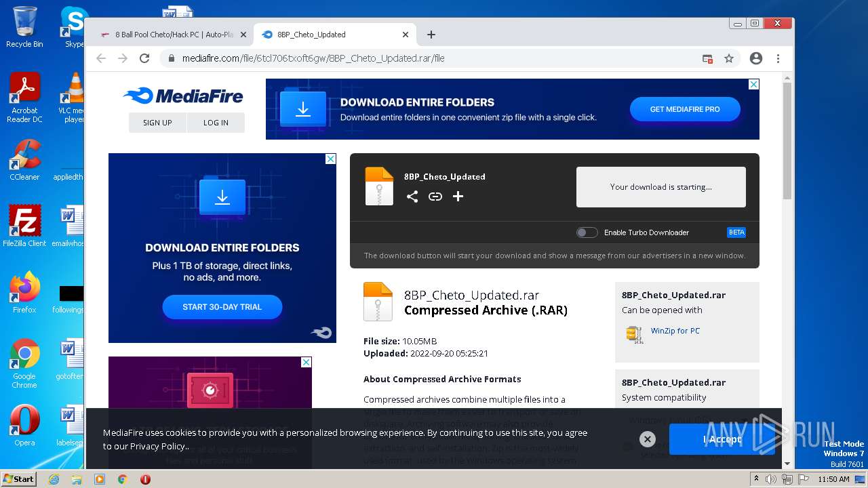Image resolution: width=868 pixels, height=488 pixels.
Task: Click the MediaFire logo
Action: click(183, 96)
